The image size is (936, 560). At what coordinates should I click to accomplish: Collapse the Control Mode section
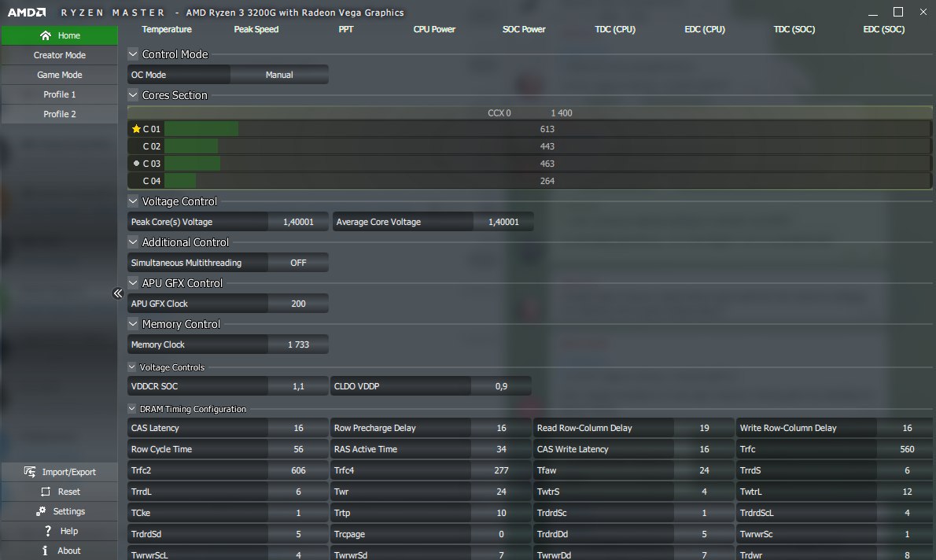[133, 53]
